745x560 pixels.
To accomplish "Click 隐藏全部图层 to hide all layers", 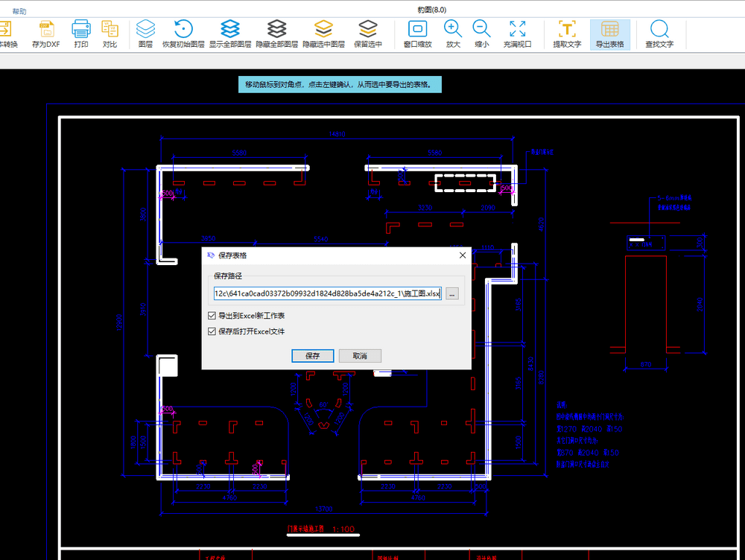I will coord(277,33).
